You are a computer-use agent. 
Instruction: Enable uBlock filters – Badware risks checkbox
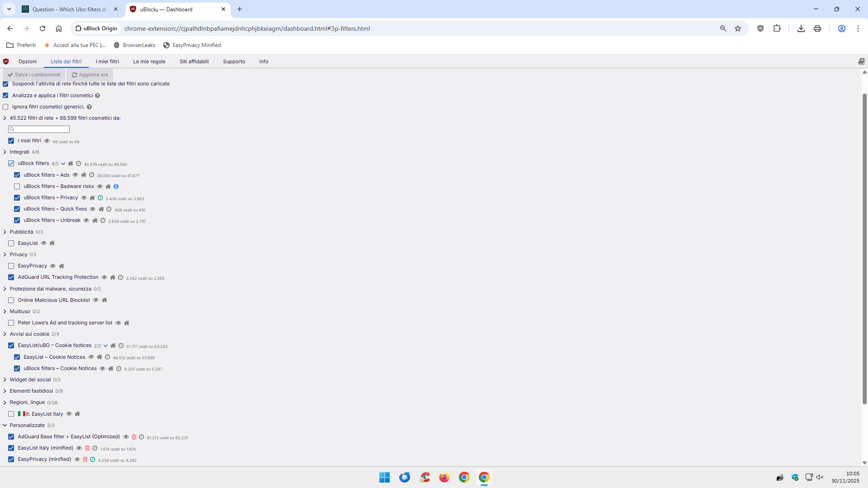pos(17,186)
